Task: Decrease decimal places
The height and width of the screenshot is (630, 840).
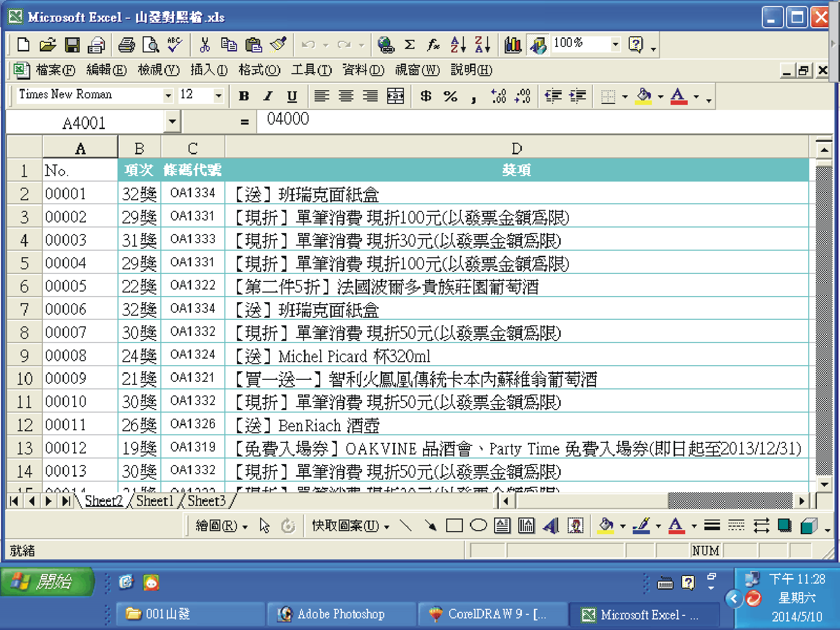Action: point(522,96)
